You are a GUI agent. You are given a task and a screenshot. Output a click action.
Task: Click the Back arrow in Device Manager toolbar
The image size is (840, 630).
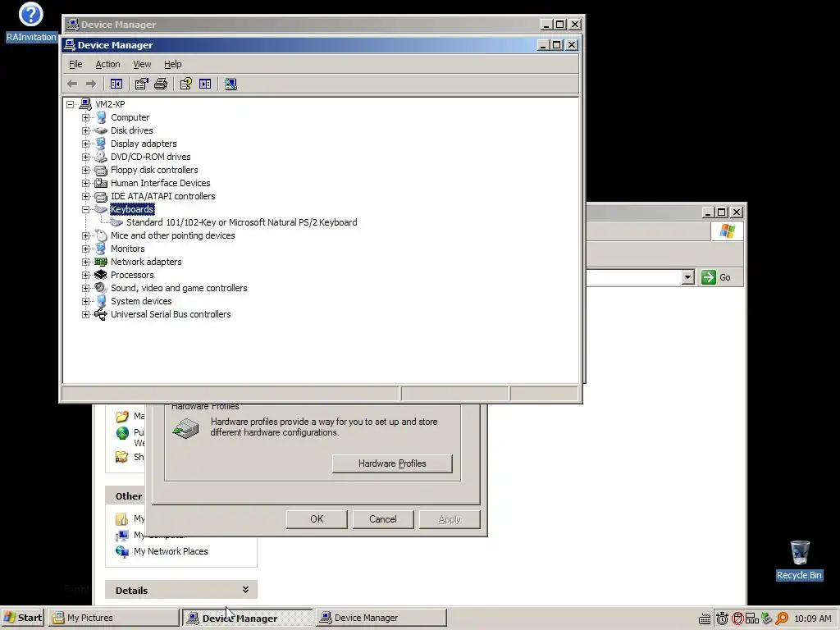[x=73, y=84]
